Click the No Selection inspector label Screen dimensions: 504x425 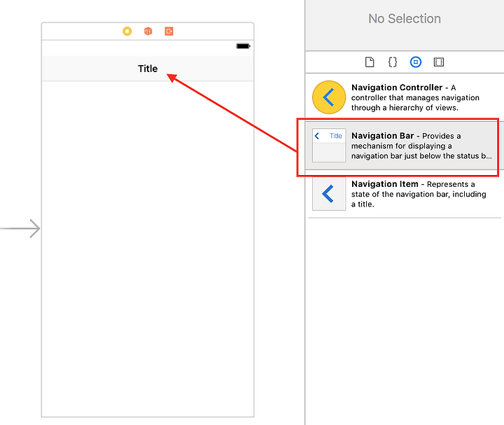[405, 19]
